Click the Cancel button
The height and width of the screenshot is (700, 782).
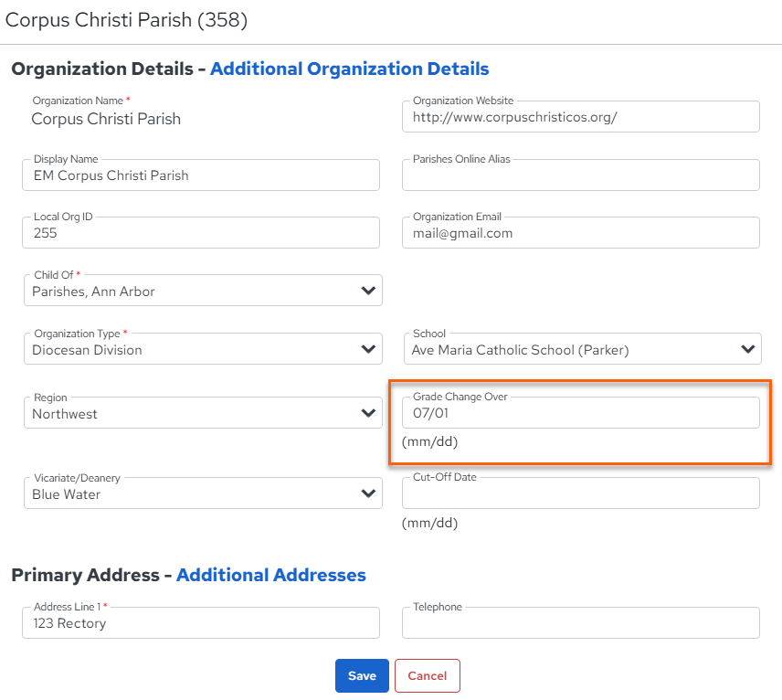point(428,675)
